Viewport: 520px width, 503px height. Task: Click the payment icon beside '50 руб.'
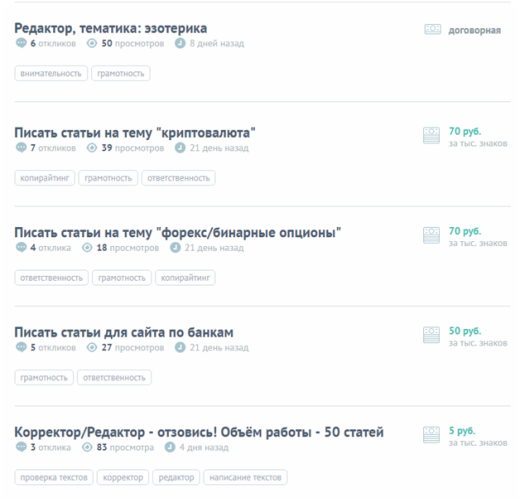[x=431, y=335]
